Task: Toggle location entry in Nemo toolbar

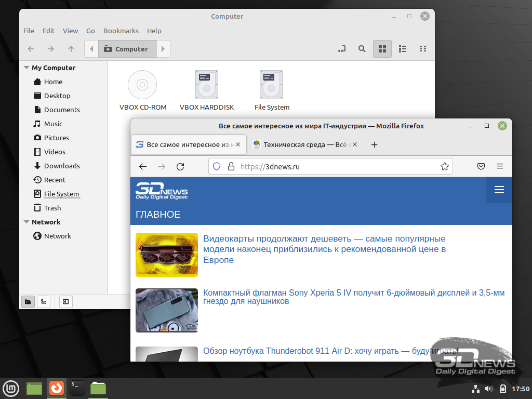Action: [x=342, y=49]
